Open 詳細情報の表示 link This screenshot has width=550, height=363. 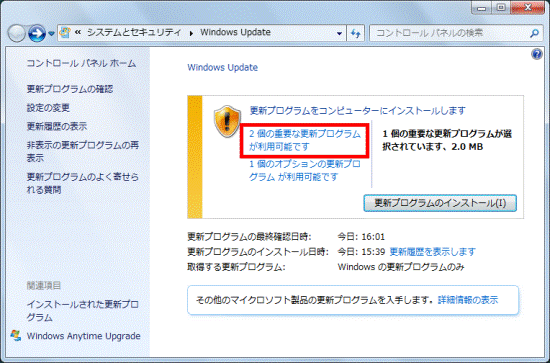tap(468, 300)
